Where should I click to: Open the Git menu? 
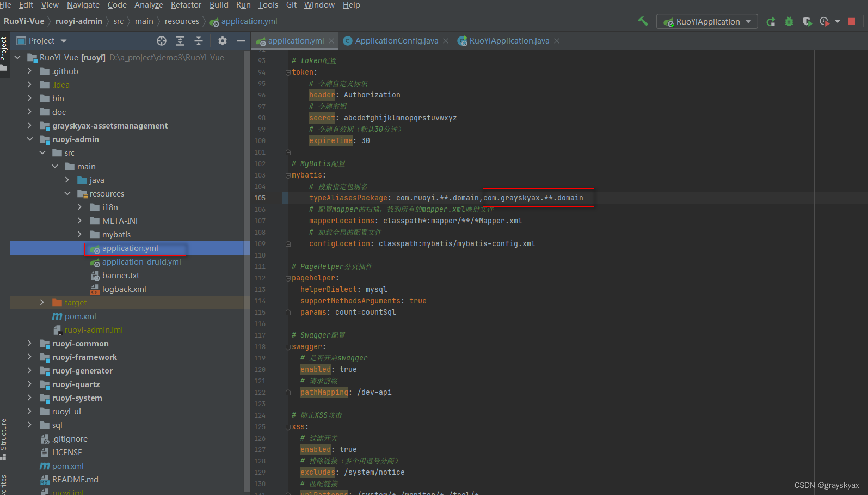[x=292, y=5]
